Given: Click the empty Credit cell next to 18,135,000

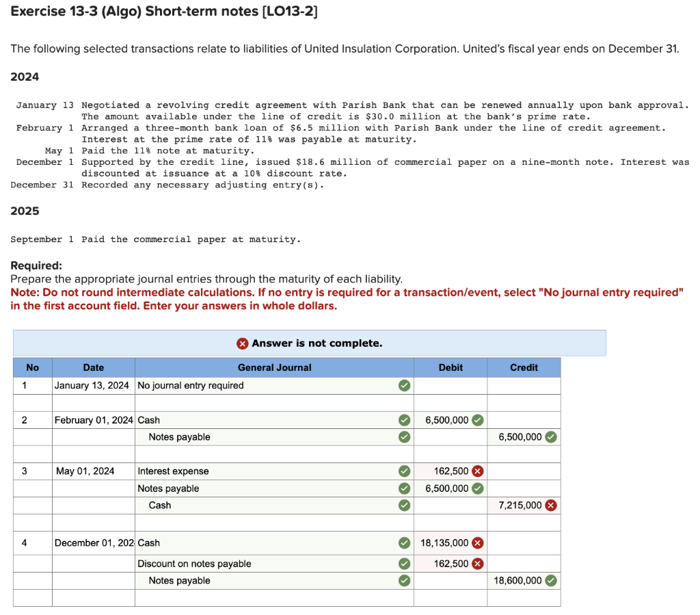Looking at the screenshot, I should [x=524, y=542].
